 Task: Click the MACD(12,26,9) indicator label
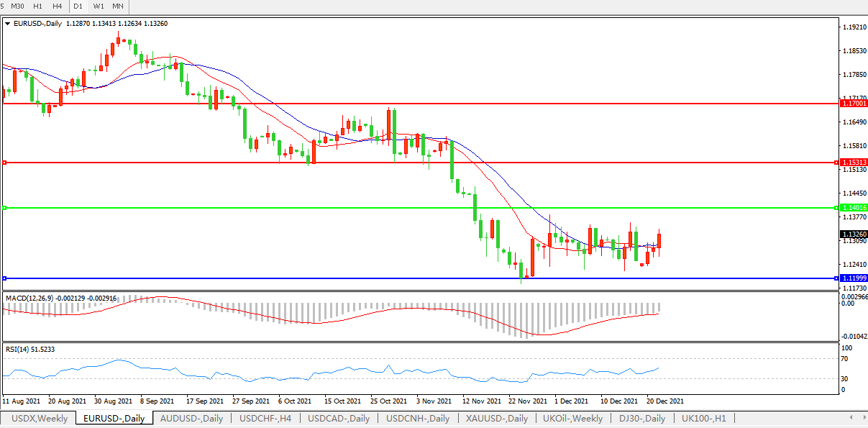tap(29, 297)
